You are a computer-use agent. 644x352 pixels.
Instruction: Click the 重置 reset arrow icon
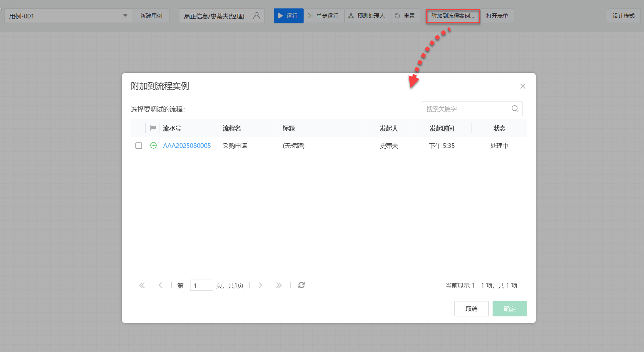[x=397, y=15]
